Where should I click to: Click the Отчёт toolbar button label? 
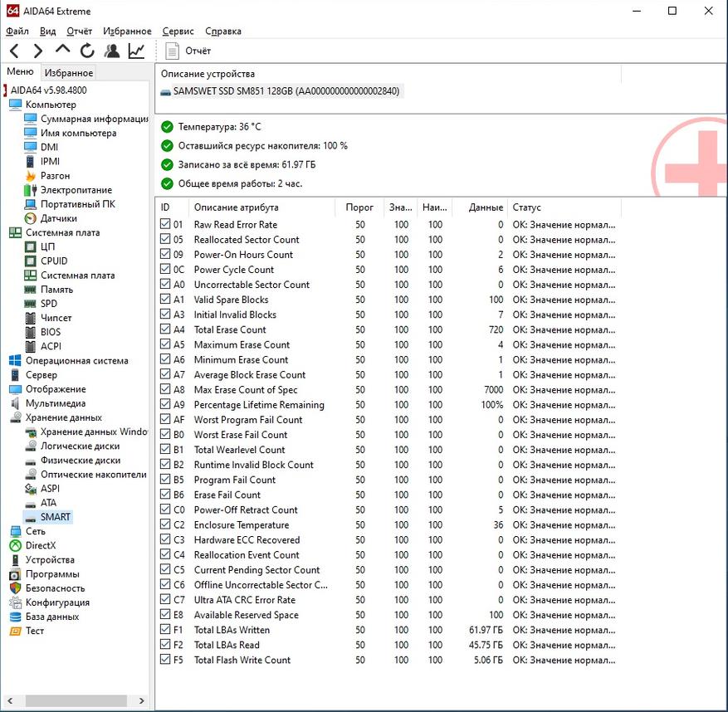pos(198,51)
